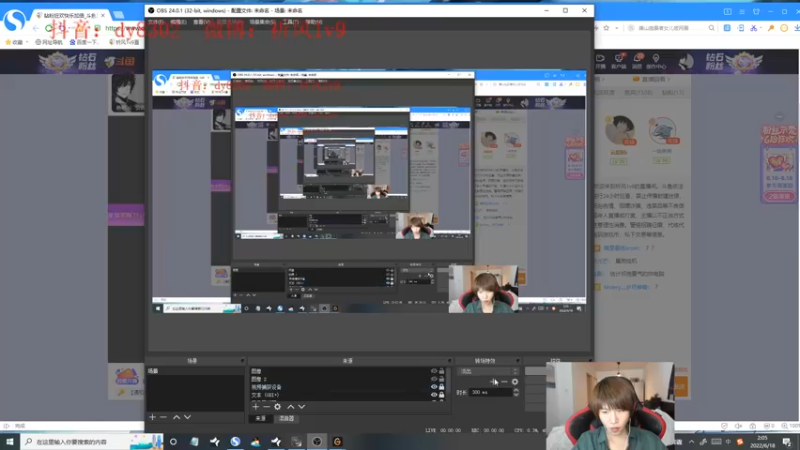Open the 收藏 favorites button in bookmarks bar
Image resolution: width=800 pixels, height=450 pixels.
click(x=14, y=42)
